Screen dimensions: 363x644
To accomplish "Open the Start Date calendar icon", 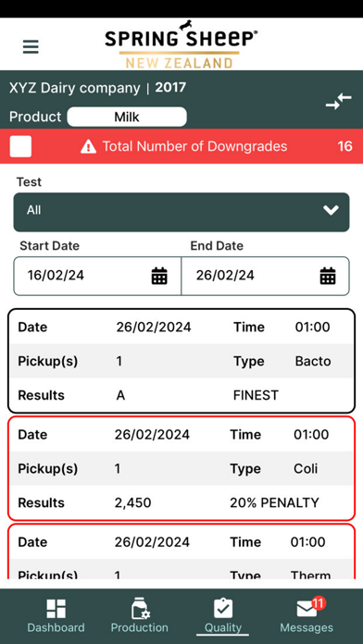I will point(159,276).
